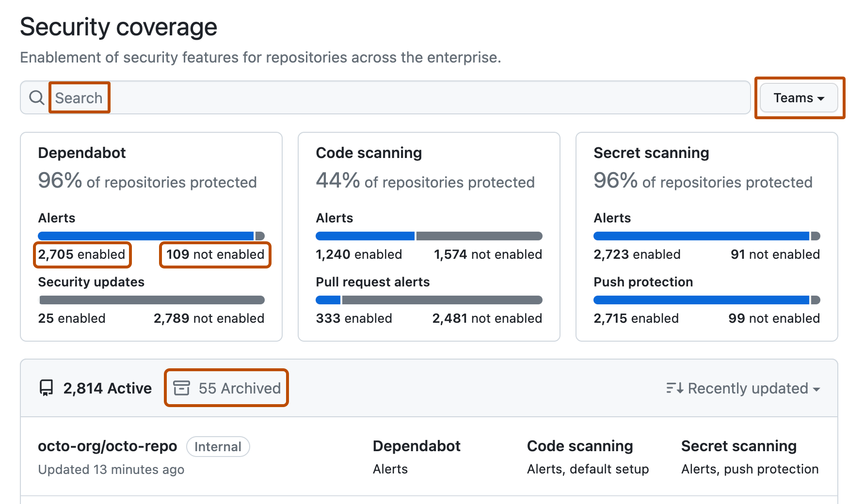Click Push protection 99 not enabled

point(774,318)
